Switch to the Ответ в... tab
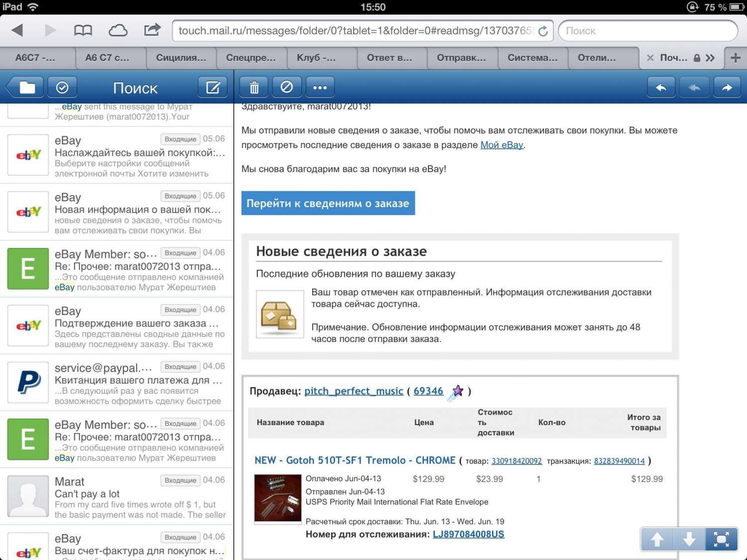747x560 pixels. (x=392, y=58)
